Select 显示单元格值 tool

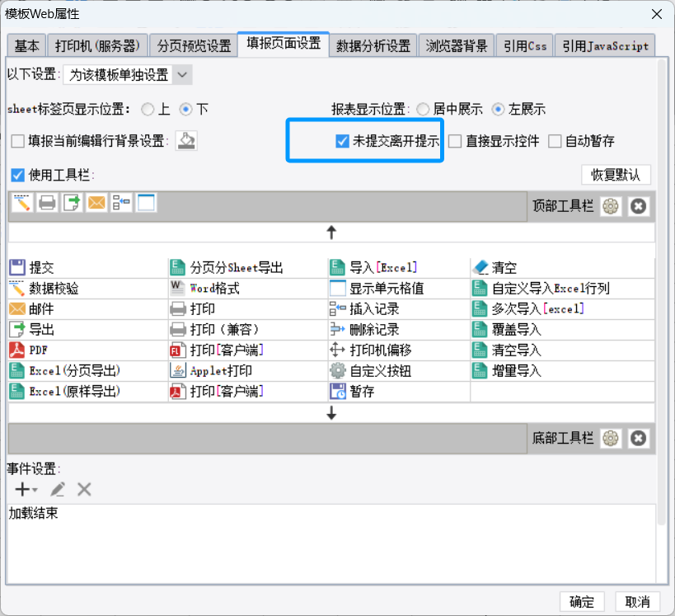tap(399, 289)
